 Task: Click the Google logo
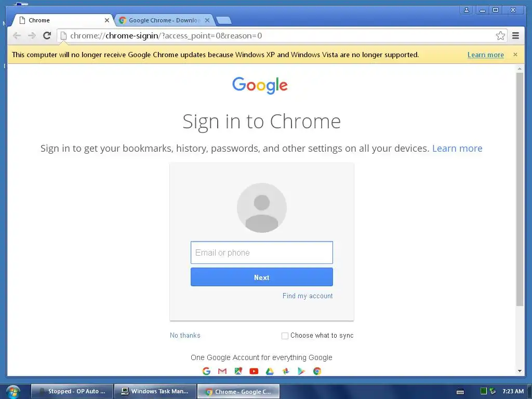click(x=260, y=85)
